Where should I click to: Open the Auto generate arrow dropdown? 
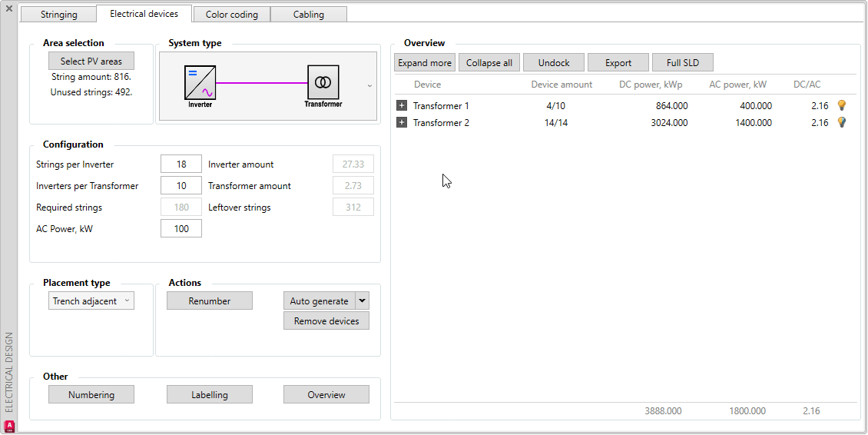click(x=363, y=301)
